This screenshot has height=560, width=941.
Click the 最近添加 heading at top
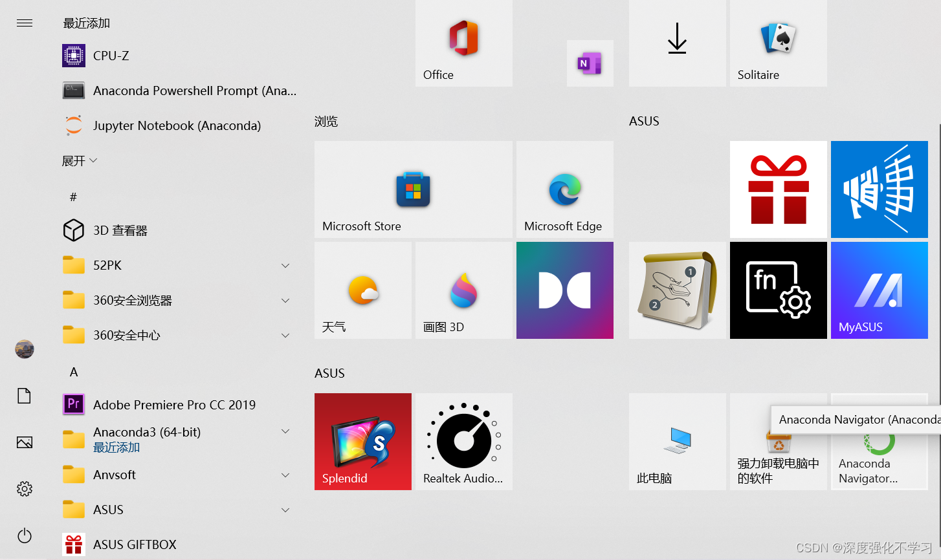pos(87,23)
